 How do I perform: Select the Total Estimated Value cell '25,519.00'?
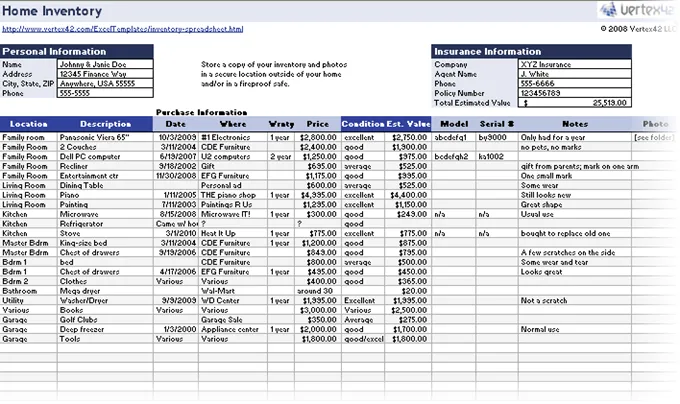(575, 103)
